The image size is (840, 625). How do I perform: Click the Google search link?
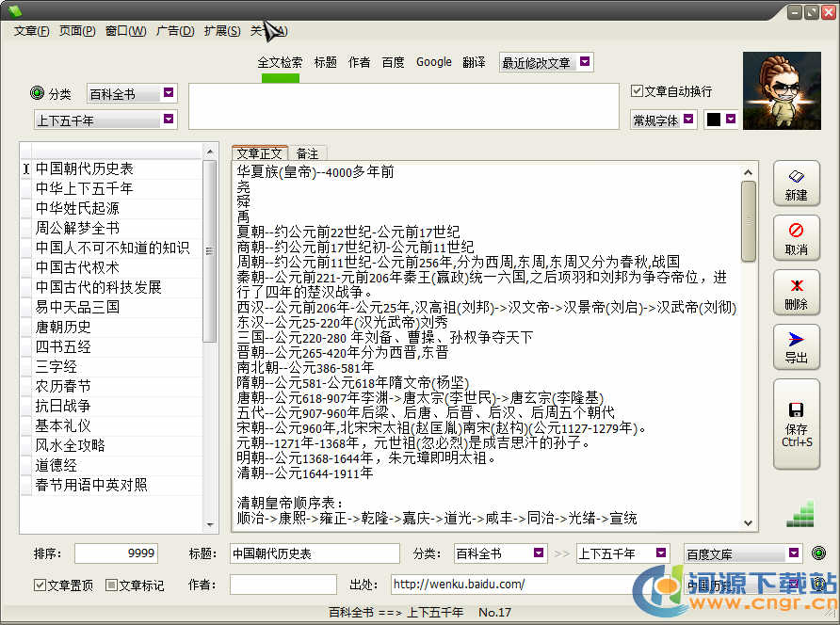(433, 62)
